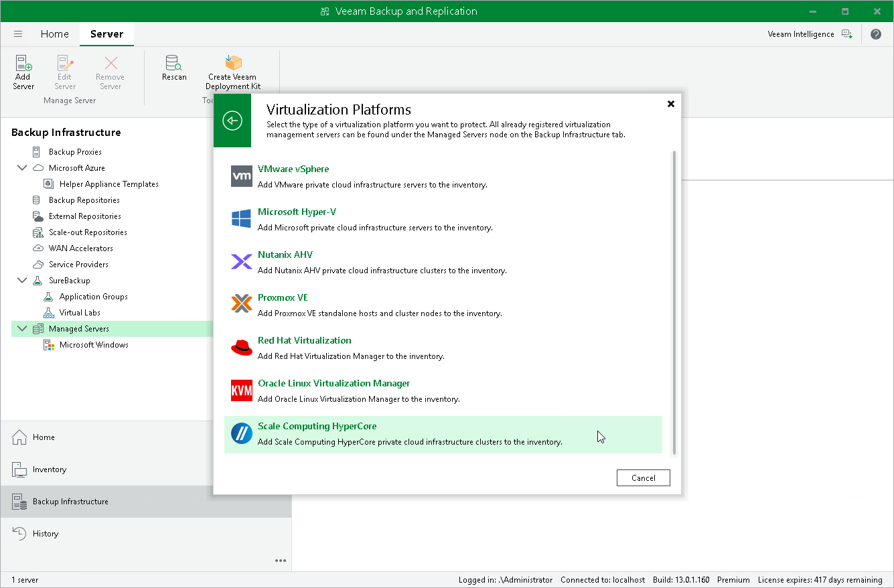Click the Helper Appliance Templates icon
This screenshot has height=588, width=894.
click(x=48, y=184)
